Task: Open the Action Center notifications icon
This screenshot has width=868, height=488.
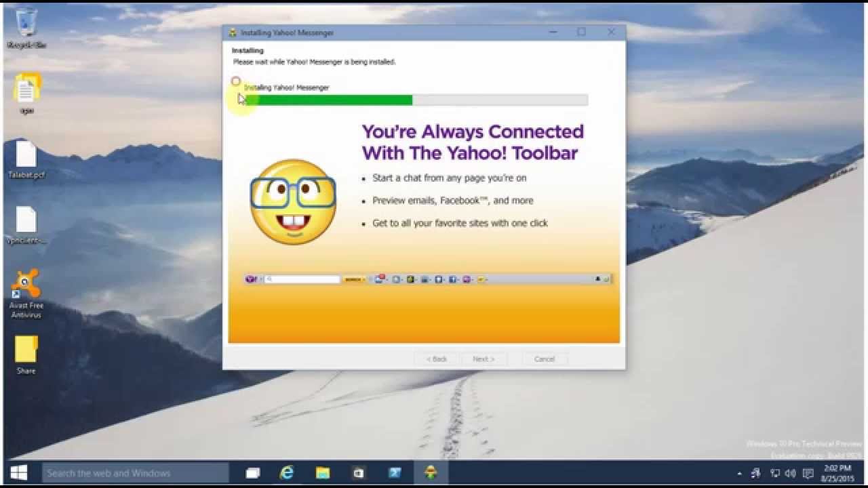Action: coord(808,473)
